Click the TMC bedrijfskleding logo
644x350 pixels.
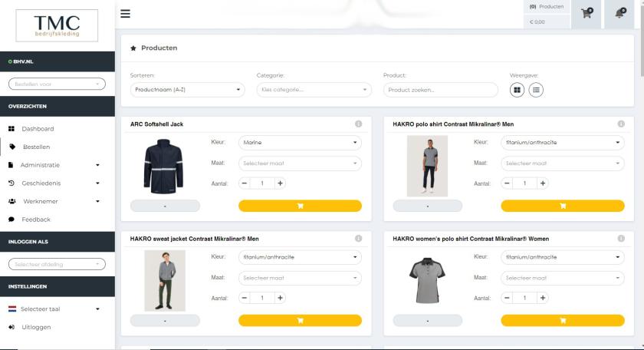coord(57,25)
